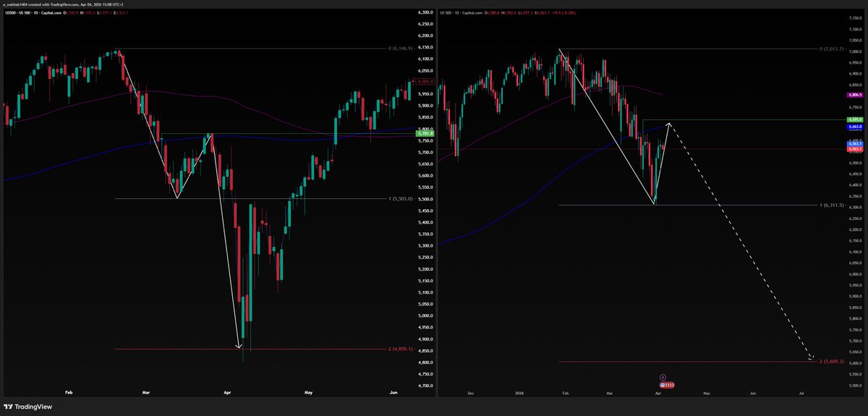Image resolution: width=868 pixels, height=416 pixels.
Task: Click the 4,700.0 price axis value
Action: [425, 386]
